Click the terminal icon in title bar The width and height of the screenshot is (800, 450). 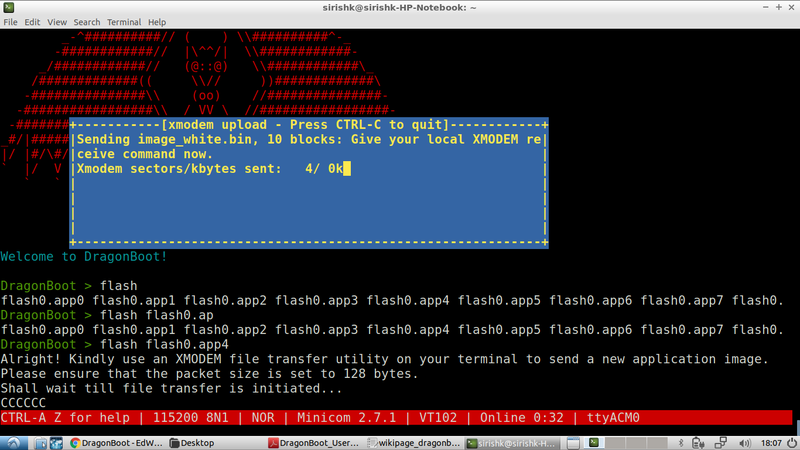pos(8,6)
